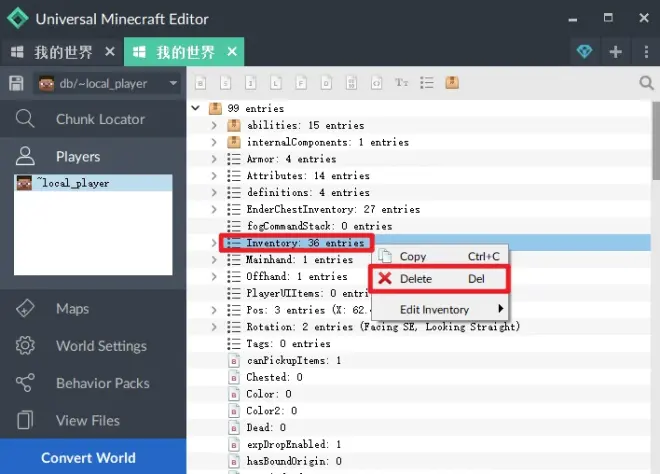Open the db/~local_player file dropdown
This screenshot has width=660, height=474.
coord(107,83)
